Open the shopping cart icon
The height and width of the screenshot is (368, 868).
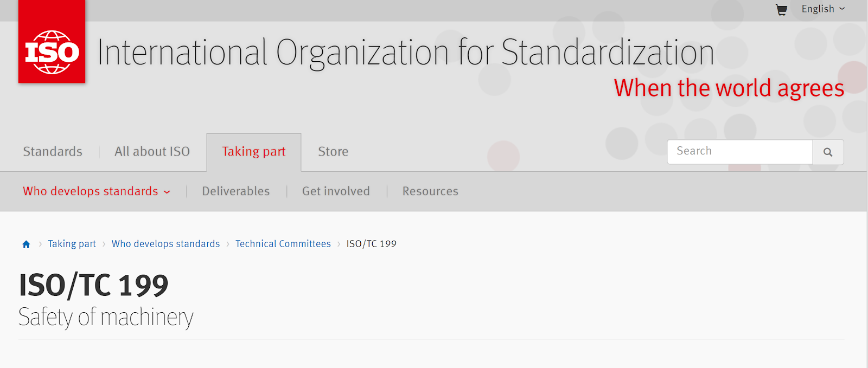click(x=781, y=10)
